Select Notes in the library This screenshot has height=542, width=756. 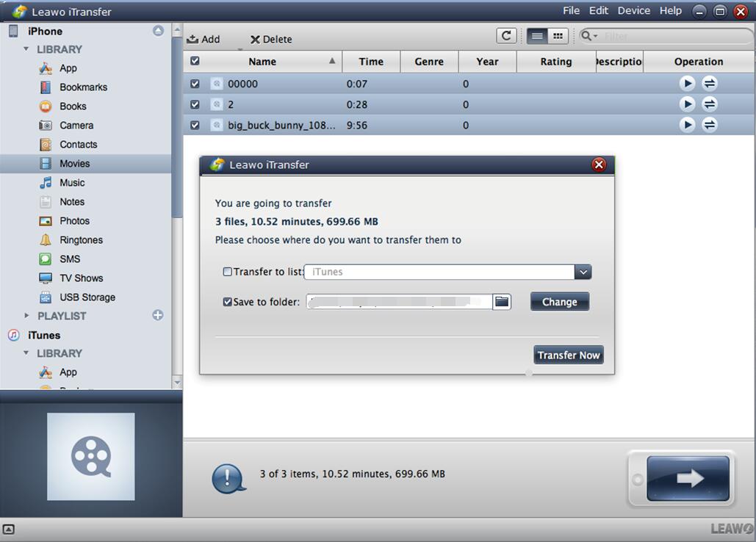[x=72, y=202]
